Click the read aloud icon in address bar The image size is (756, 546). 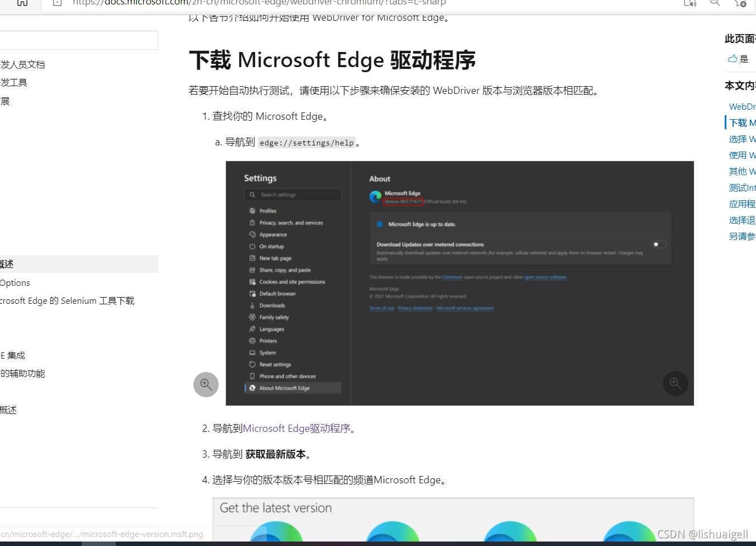tap(690, 3)
